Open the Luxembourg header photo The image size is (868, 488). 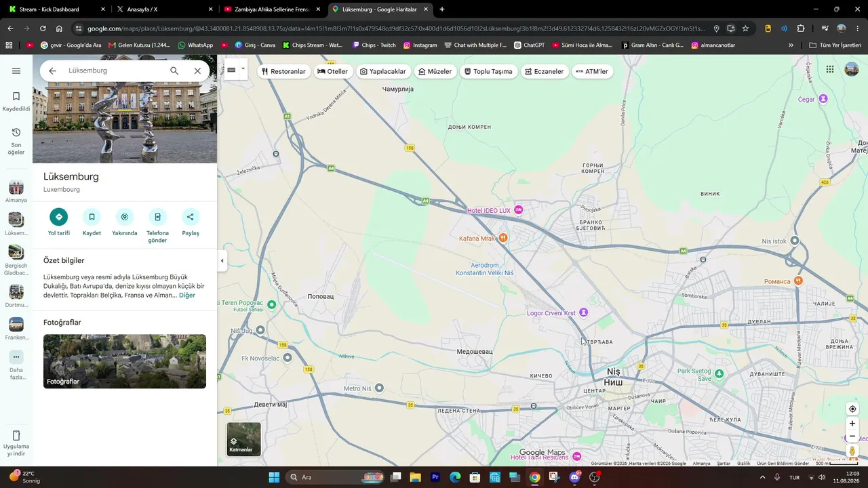125,108
